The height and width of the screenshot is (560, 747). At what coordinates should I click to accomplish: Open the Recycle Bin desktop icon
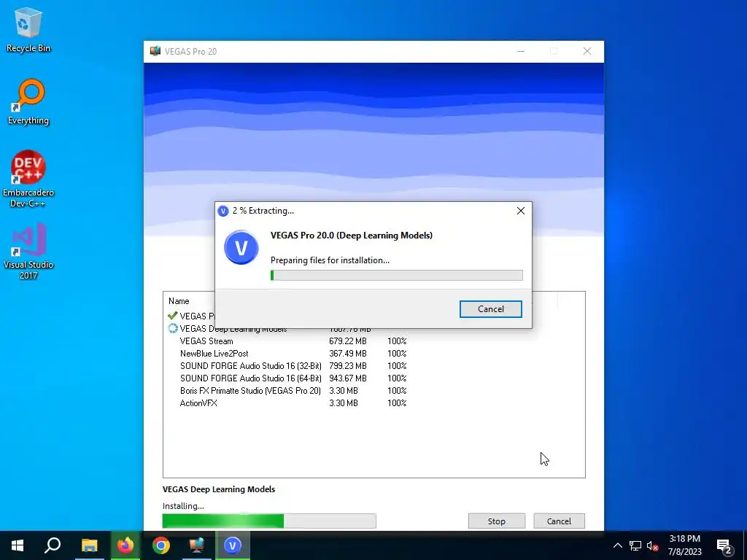point(28,29)
